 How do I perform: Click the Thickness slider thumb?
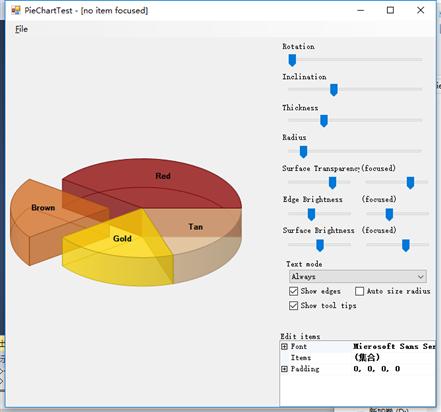(324, 121)
